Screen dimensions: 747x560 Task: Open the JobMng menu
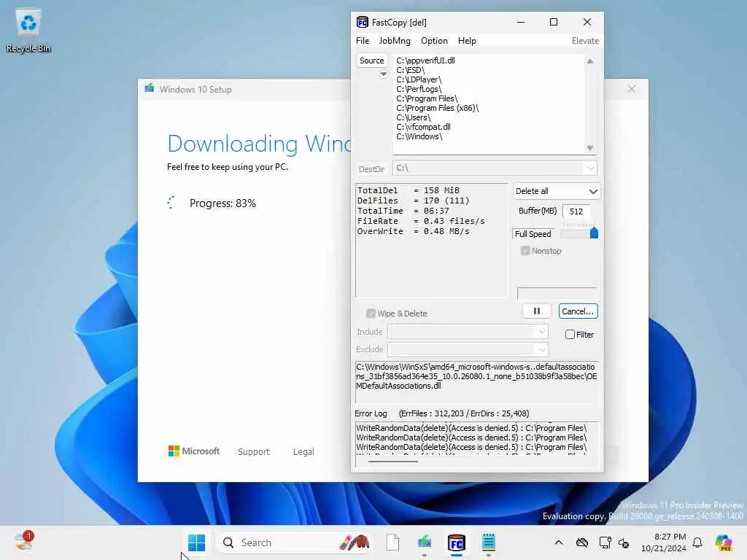click(395, 41)
